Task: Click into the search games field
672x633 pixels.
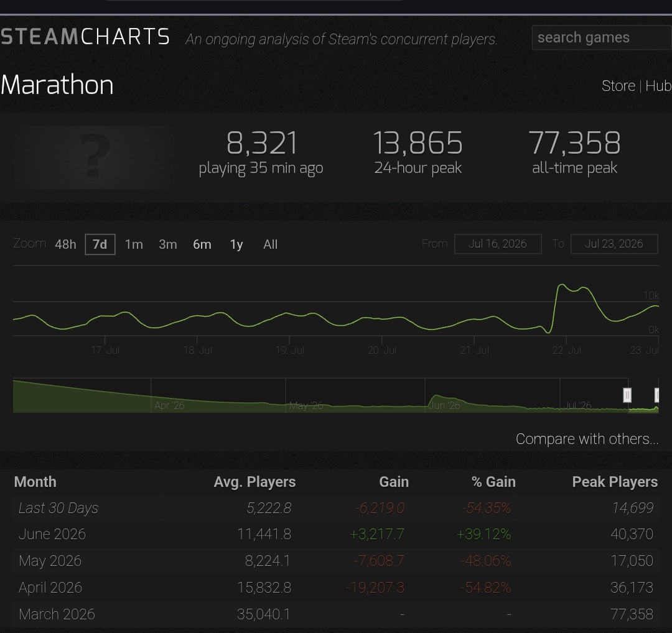Action: (x=602, y=38)
